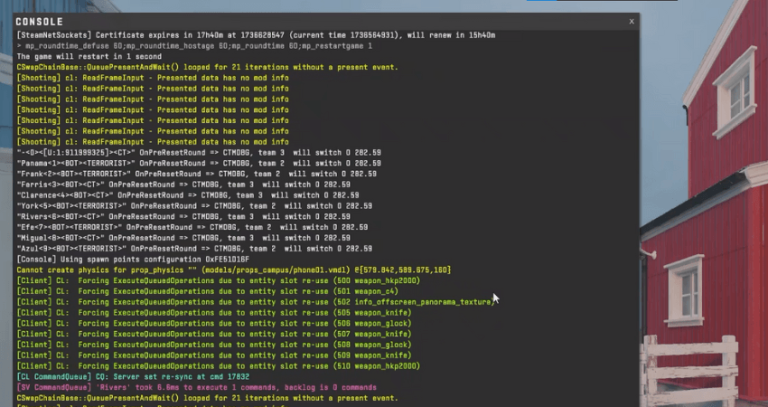
Task: Click the SteamNetSockets certificate expiry line
Action: (240, 35)
